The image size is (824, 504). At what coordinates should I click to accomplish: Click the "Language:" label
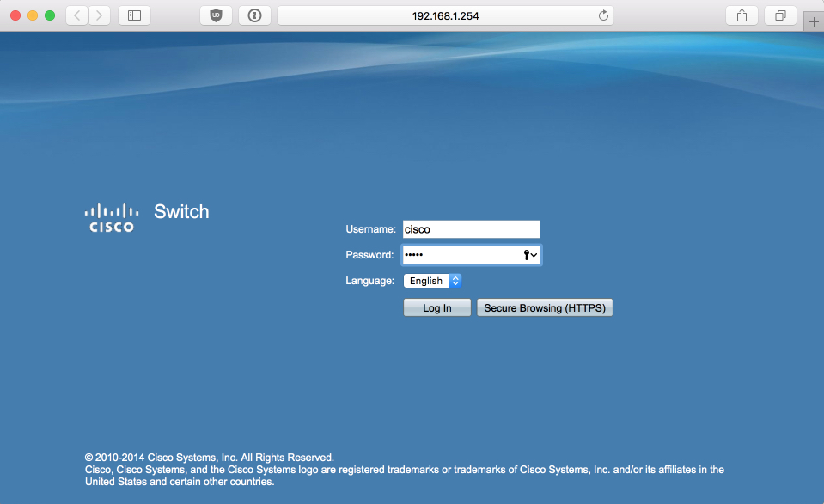369,281
